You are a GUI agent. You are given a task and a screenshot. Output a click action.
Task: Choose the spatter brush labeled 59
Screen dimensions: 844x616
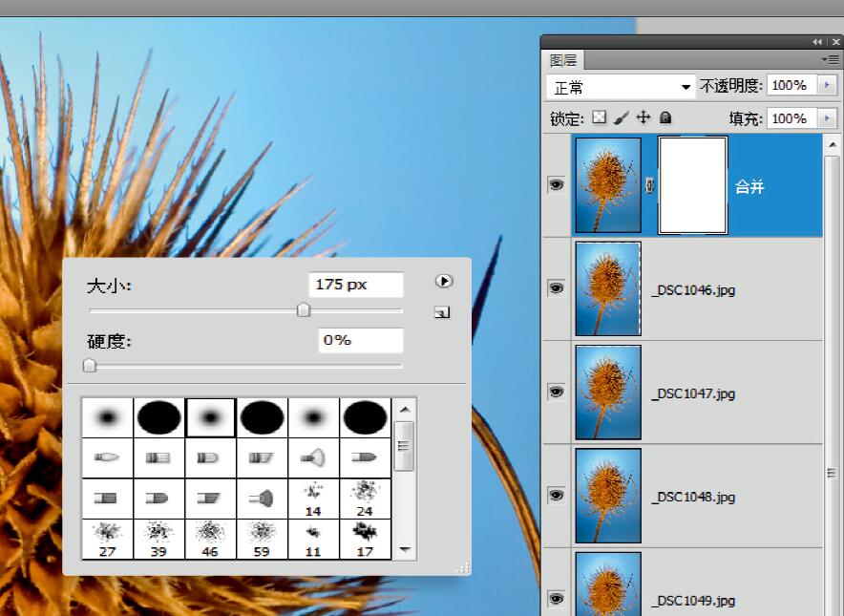point(263,539)
